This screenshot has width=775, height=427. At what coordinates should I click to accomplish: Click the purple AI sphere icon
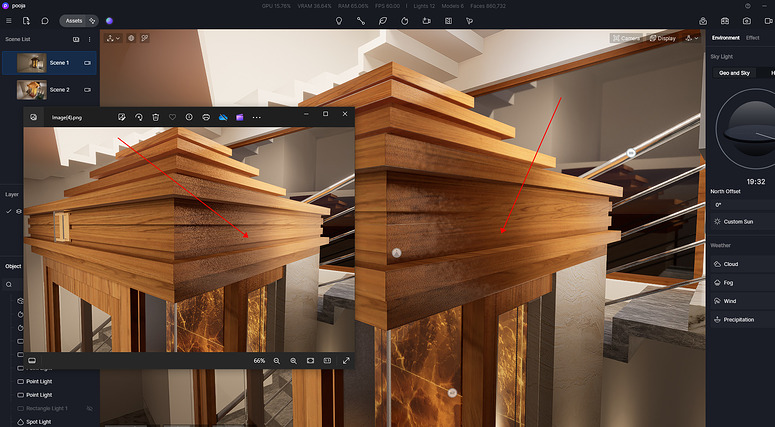[109, 21]
